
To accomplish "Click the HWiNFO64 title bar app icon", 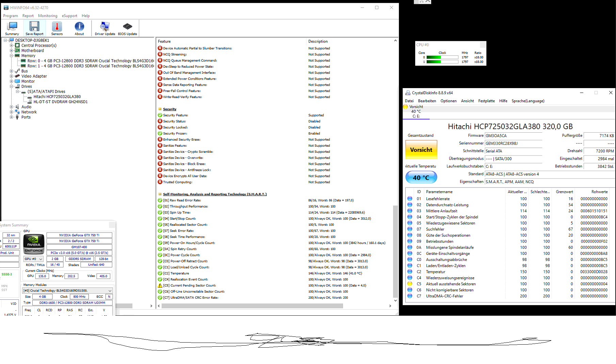I will coord(6,7).
